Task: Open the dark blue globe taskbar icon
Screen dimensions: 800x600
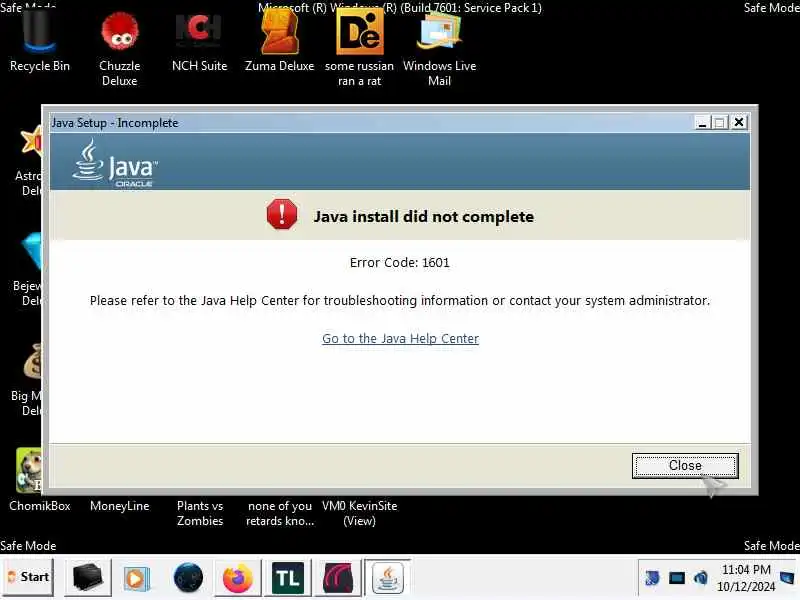Action: click(188, 578)
